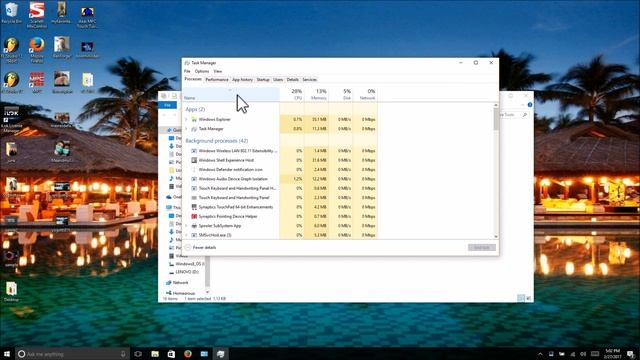Click the End task button

point(482,247)
